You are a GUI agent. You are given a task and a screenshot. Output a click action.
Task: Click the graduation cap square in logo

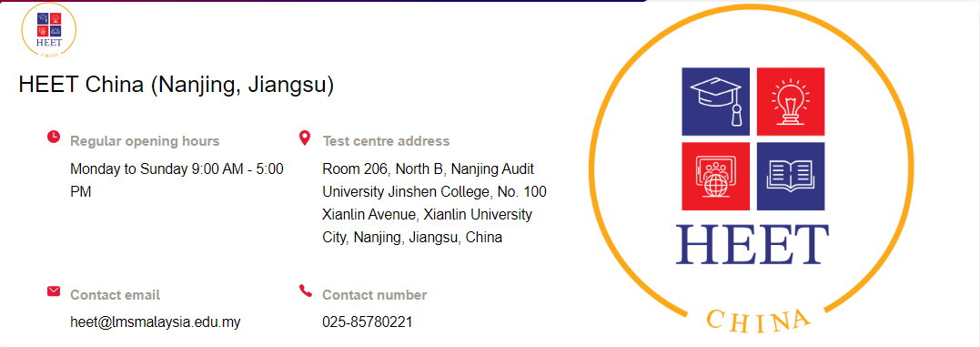point(715,101)
